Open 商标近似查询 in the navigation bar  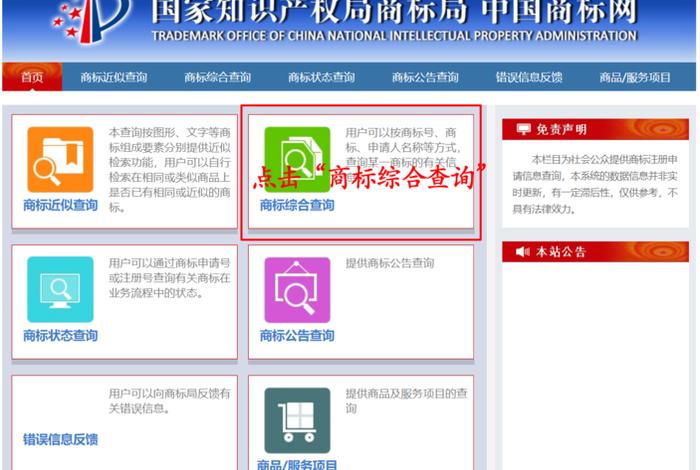pos(114,77)
